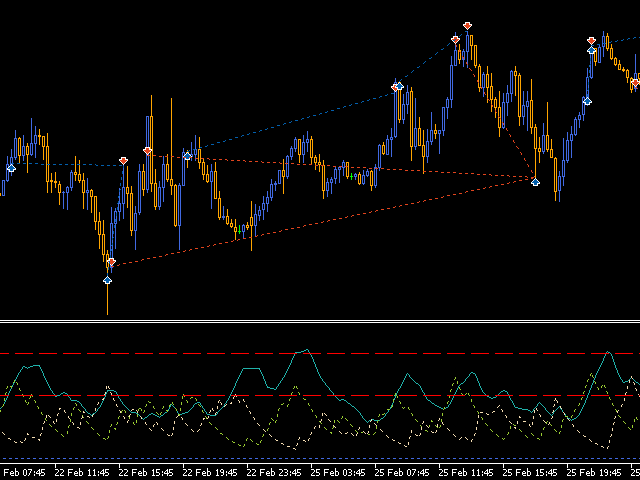Viewport: 640px width, 480px height.
Task: Select the blue arrow where the dotted orange lines converge
Action: [x=535, y=182]
